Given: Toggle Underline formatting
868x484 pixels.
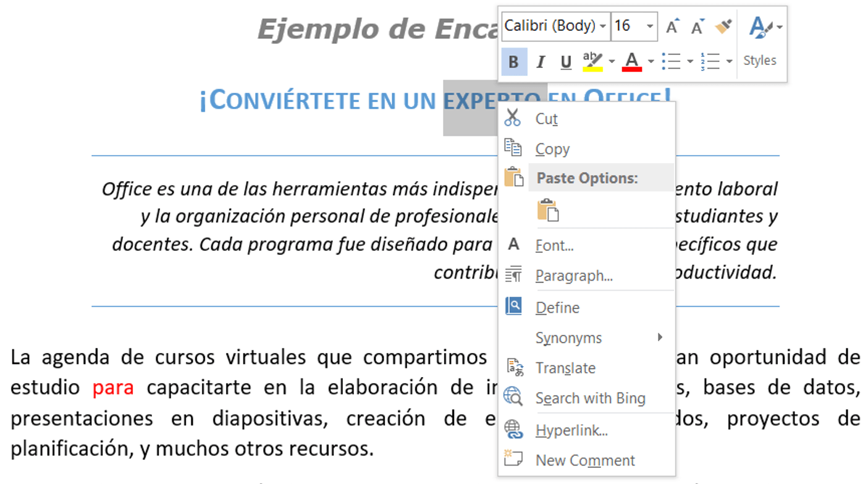Looking at the screenshot, I should click(566, 61).
